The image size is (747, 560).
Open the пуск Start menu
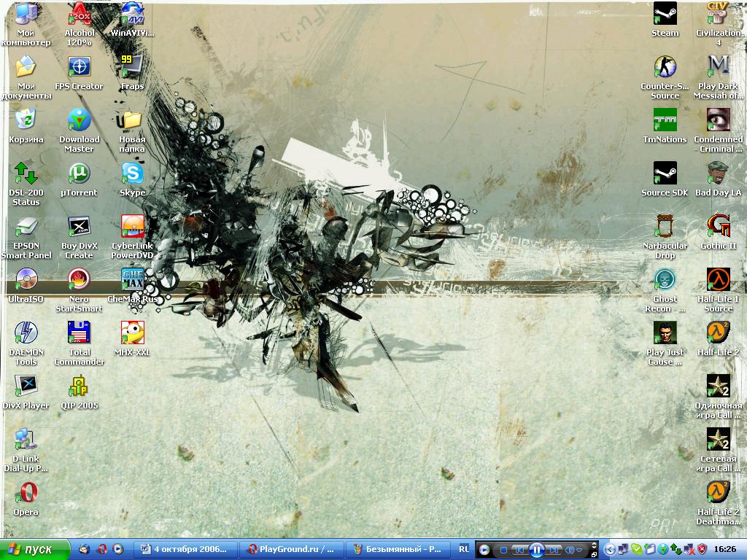click(x=35, y=550)
